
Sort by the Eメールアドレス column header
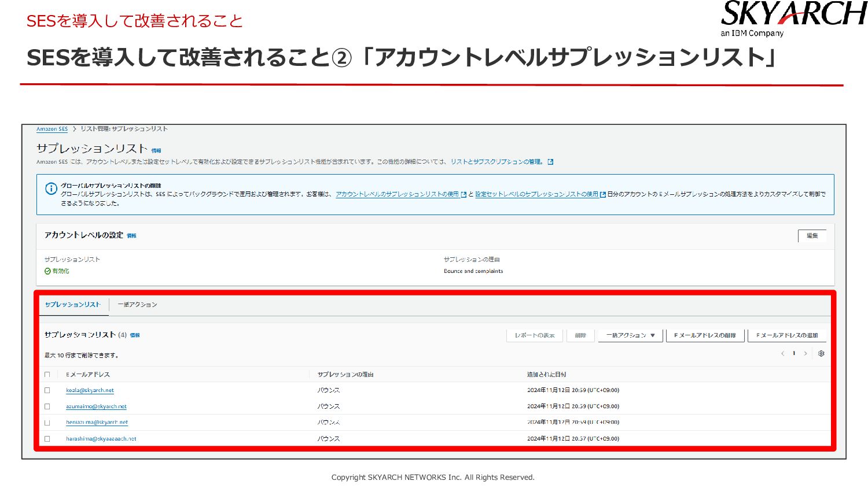pyautogui.click(x=88, y=375)
